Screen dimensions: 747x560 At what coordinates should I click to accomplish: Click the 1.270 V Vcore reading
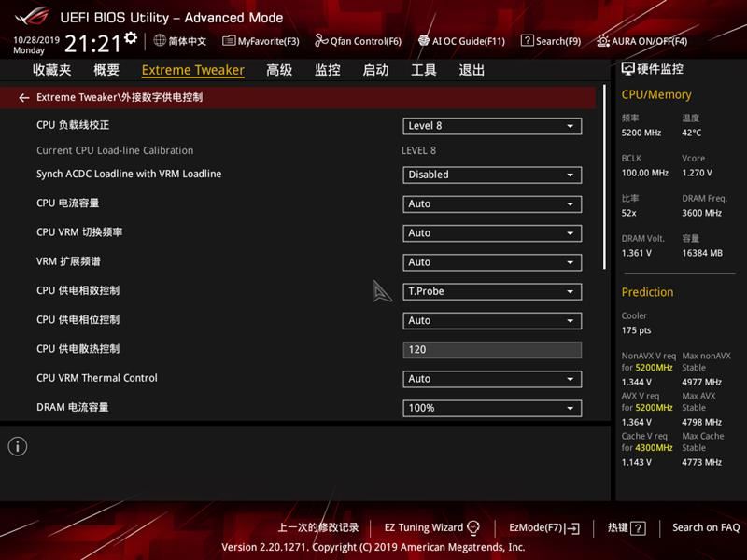tap(697, 173)
